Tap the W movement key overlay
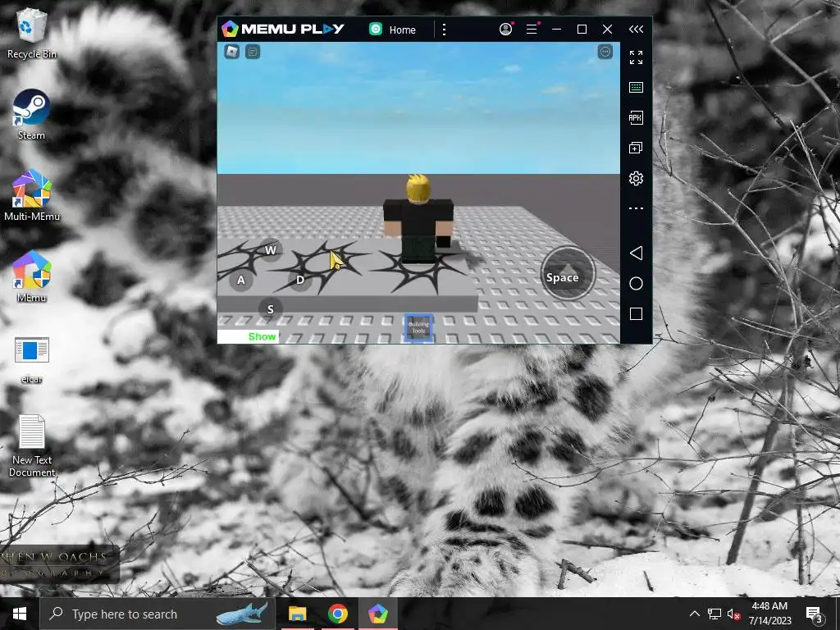The height and width of the screenshot is (630, 840). (x=271, y=249)
